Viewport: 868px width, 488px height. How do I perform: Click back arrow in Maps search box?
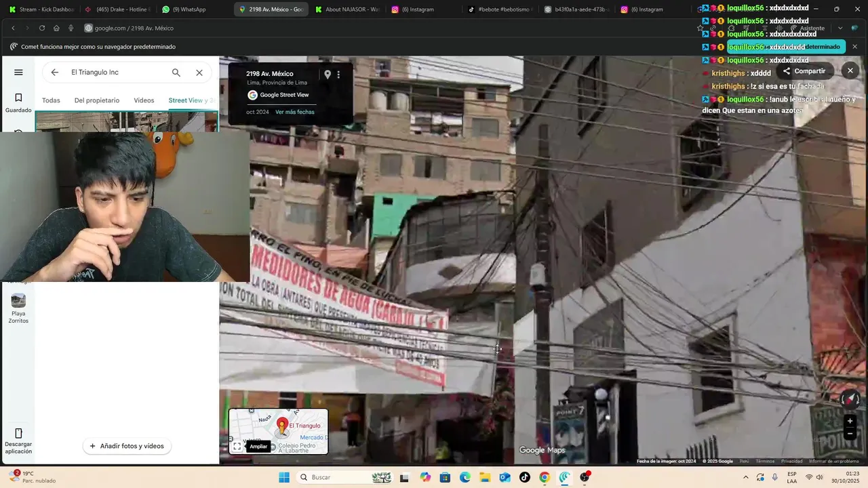[55, 73]
